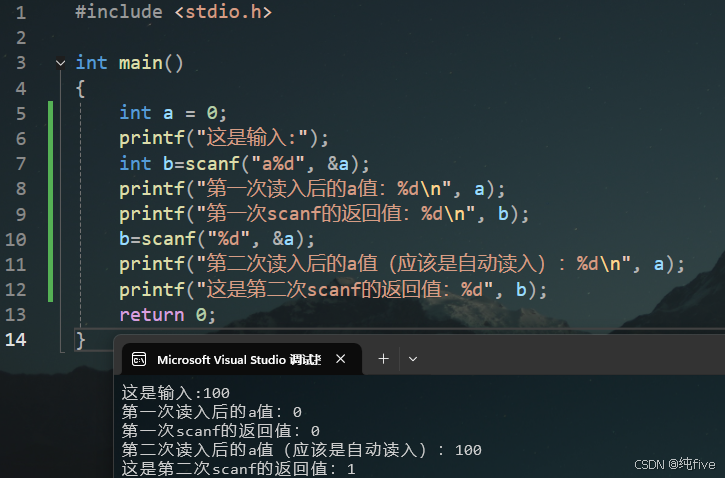Click the 'return 0;' statement
725x478 pixels.
(167, 315)
